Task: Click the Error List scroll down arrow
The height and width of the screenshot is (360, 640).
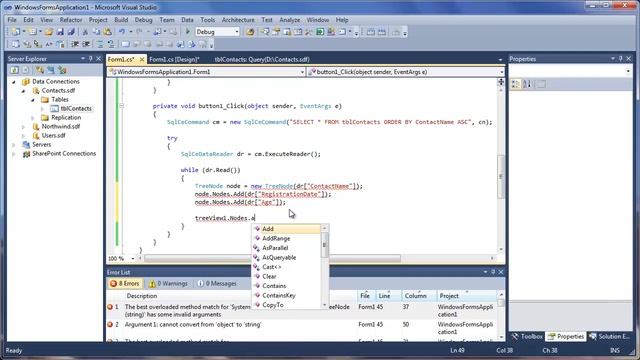Action: tap(501, 337)
